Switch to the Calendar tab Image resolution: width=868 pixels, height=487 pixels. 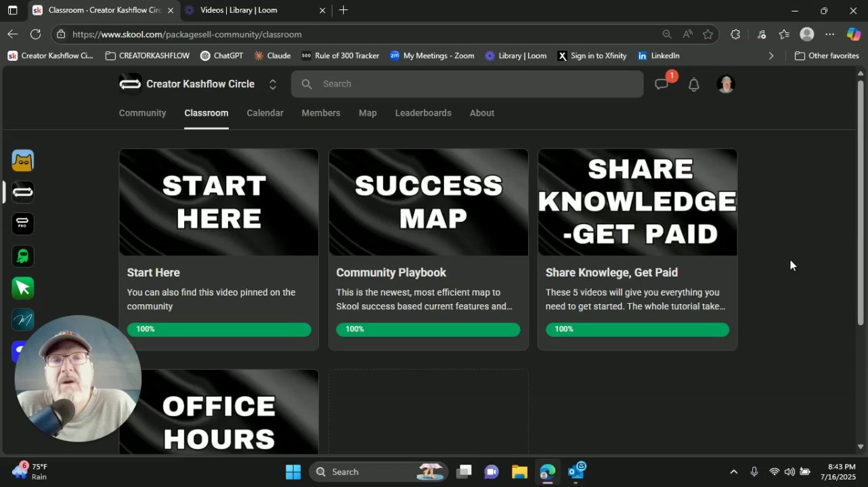pos(265,113)
